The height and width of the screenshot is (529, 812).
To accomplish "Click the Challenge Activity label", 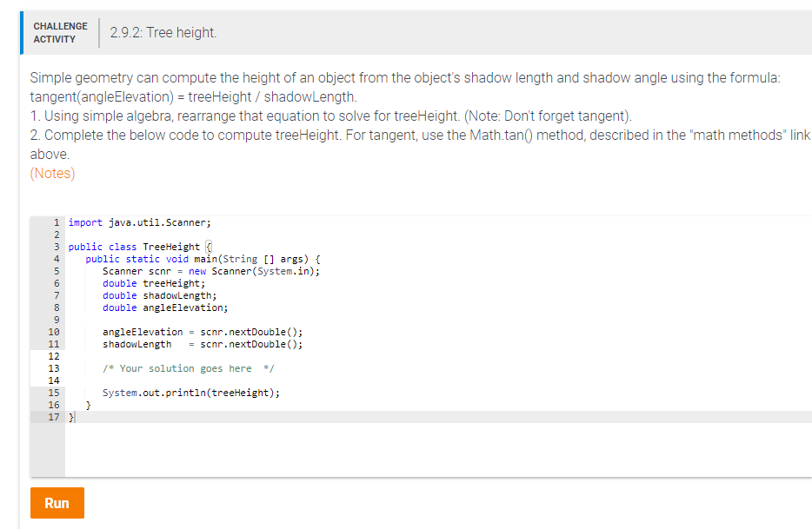I will [59, 32].
